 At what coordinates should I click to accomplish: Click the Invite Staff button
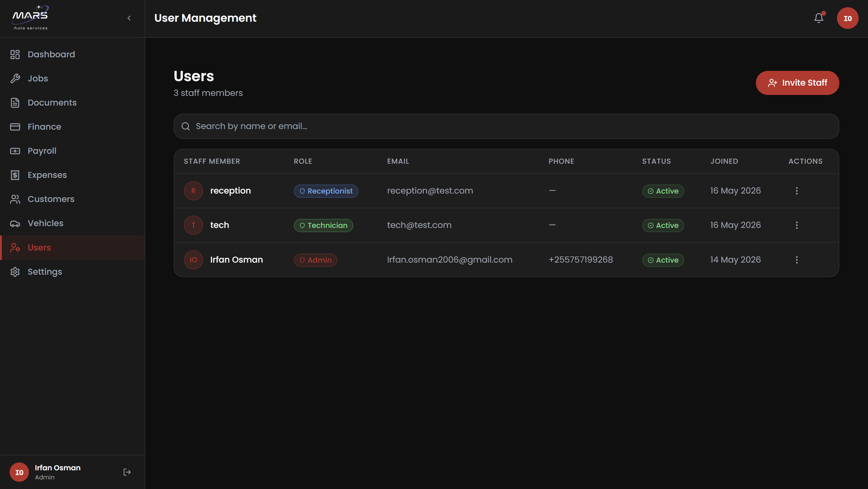coord(797,83)
